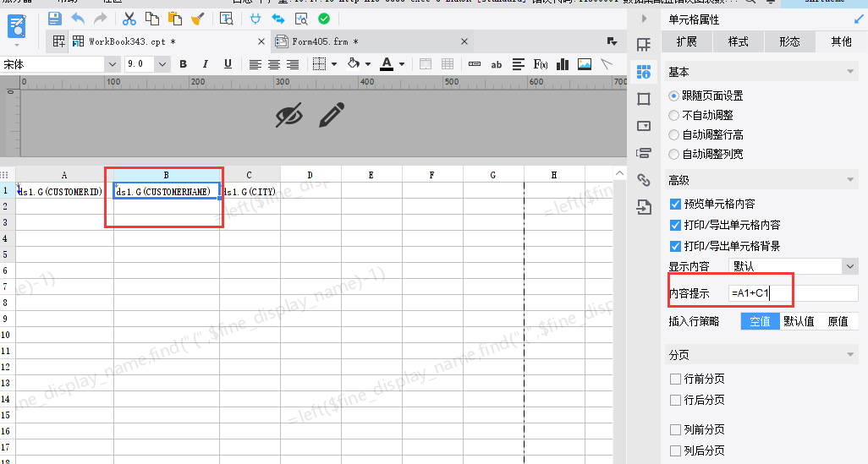Collapse right panel with arrow
Image resolution: width=868 pixels, height=464 pixels.
coord(644,19)
